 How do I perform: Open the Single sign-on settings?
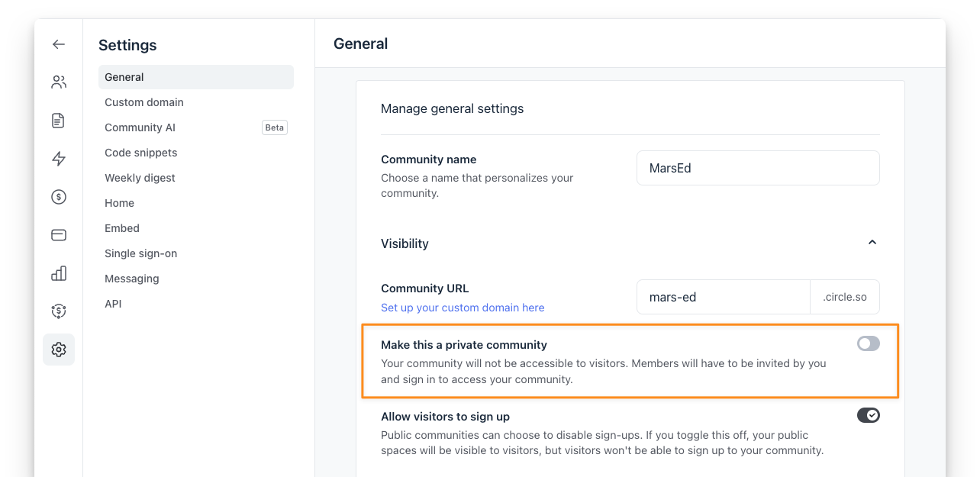[140, 253]
